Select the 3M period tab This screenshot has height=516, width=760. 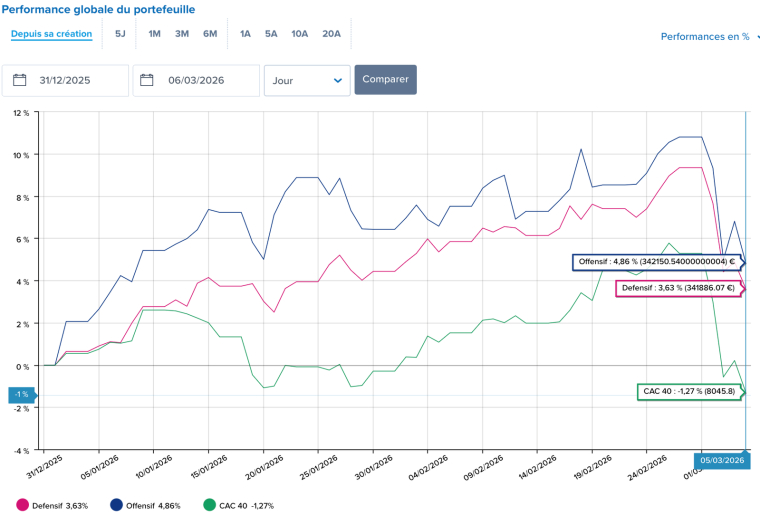tap(182, 34)
